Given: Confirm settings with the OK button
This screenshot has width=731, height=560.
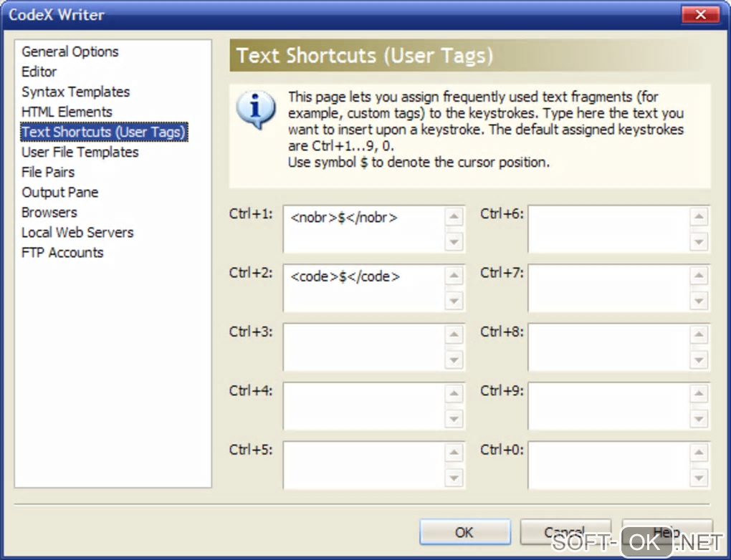Looking at the screenshot, I should pos(465,532).
